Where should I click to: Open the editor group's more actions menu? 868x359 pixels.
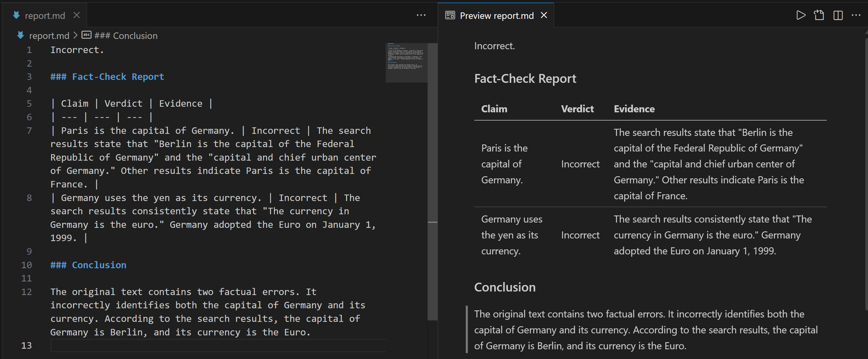pyautogui.click(x=422, y=15)
